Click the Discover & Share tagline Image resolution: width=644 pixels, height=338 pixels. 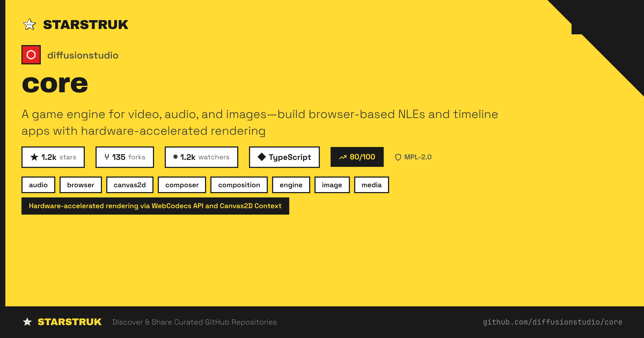(195, 322)
